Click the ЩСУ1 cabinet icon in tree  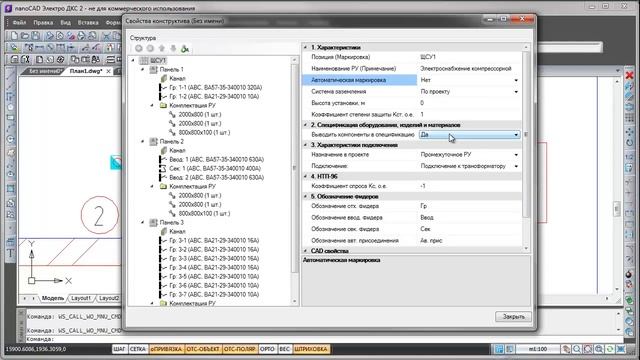coord(144,60)
